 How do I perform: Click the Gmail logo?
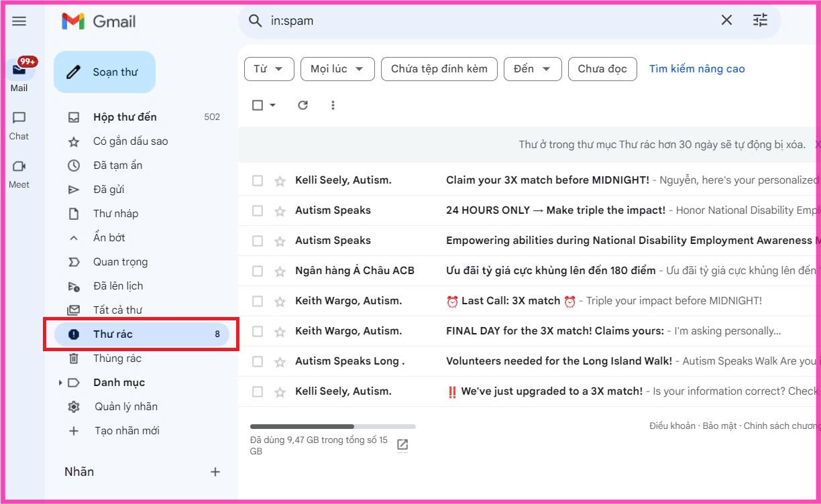pyautogui.click(x=99, y=21)
